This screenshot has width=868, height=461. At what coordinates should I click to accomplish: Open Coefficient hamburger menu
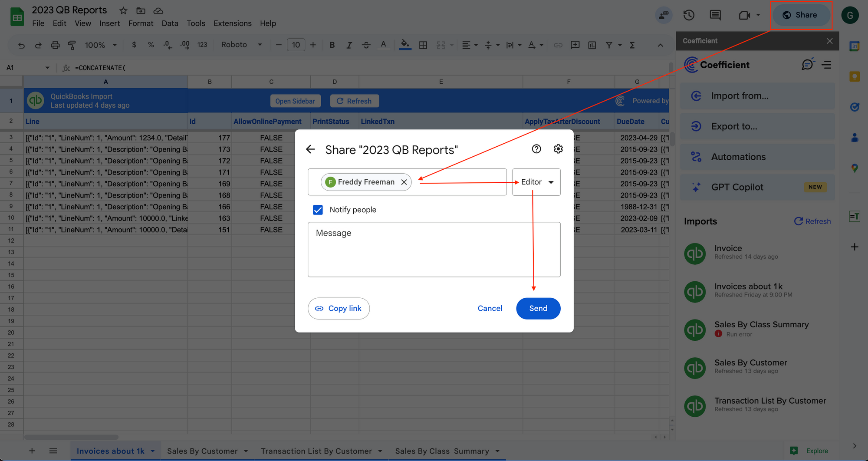tap(827, 65)
